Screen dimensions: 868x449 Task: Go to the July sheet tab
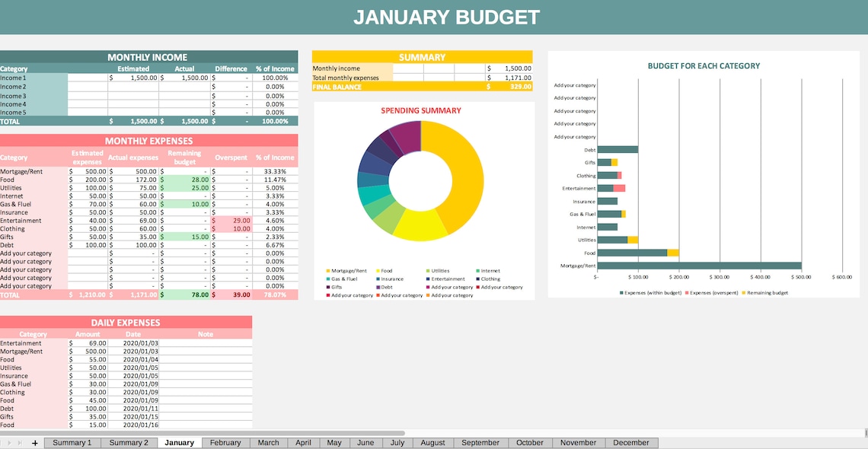(397, 443)
